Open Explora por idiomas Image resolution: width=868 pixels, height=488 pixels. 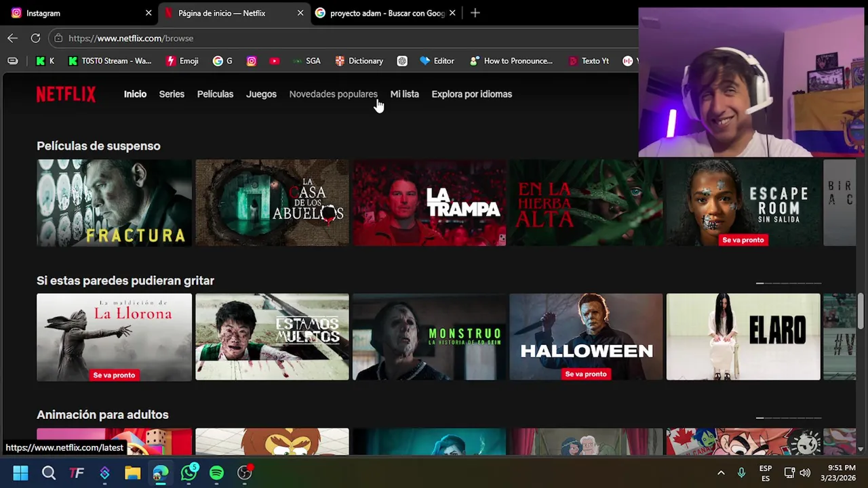point(471,94)
